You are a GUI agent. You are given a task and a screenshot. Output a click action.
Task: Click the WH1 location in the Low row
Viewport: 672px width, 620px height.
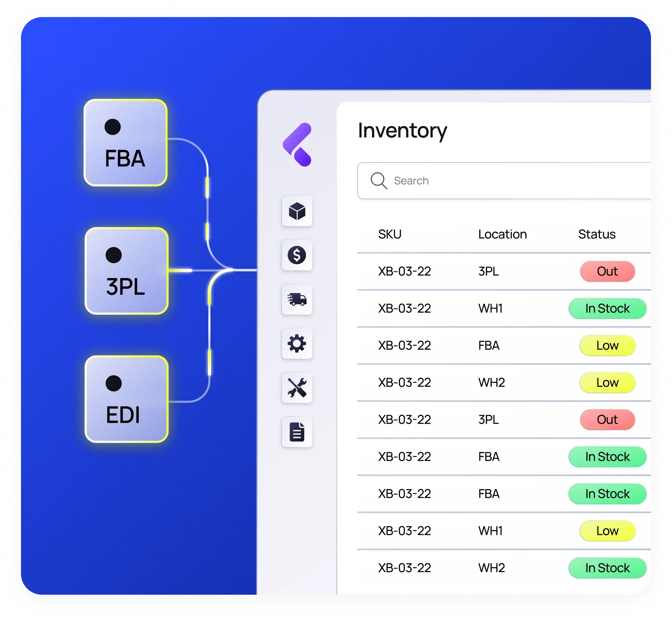(x=491, y=531)
